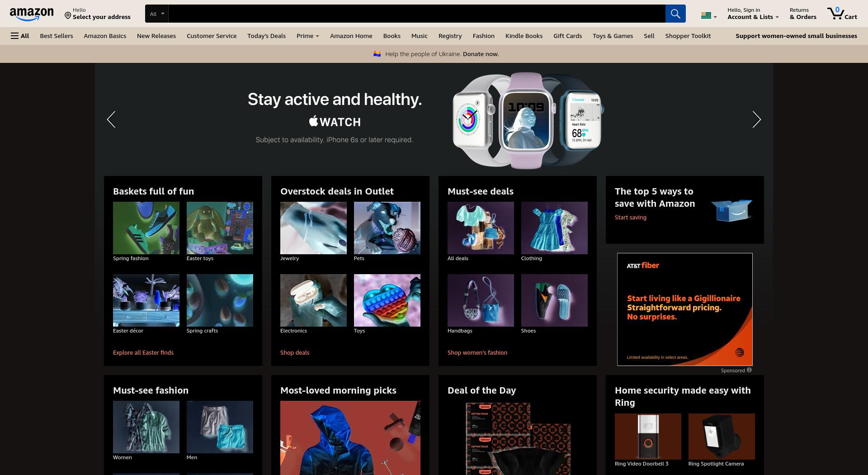Go to next hero banner slide

pos(756,119)
